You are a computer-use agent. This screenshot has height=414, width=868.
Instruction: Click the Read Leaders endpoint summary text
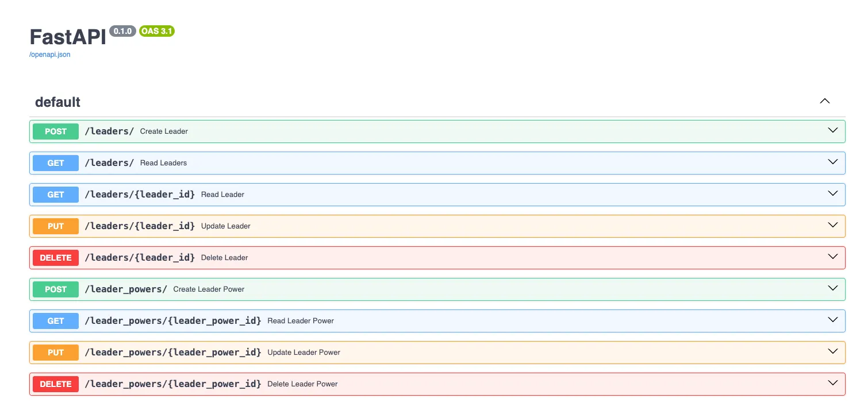[x=163, y=163]
